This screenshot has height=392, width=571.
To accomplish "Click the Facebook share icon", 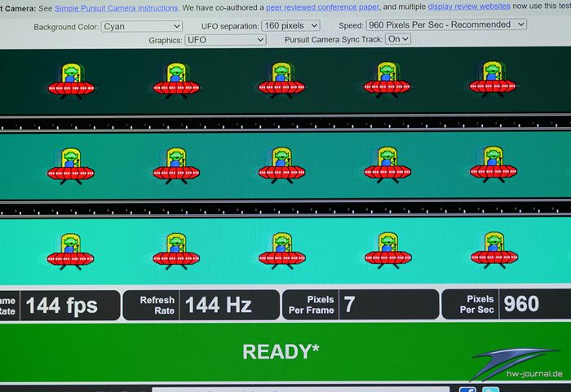I will 467,390.
